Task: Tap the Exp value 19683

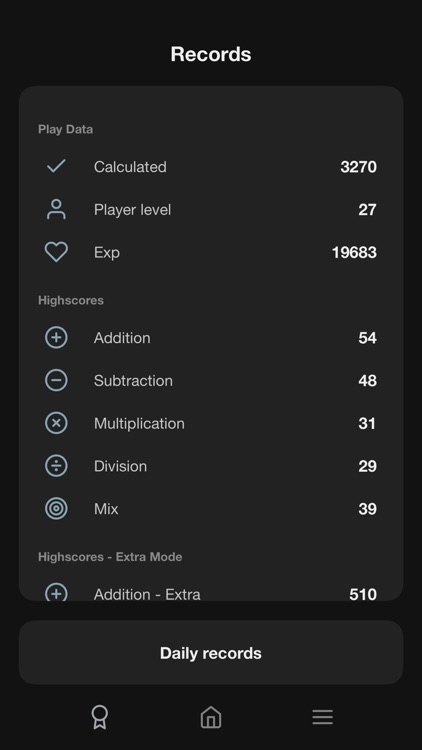Action: (354, 252)
